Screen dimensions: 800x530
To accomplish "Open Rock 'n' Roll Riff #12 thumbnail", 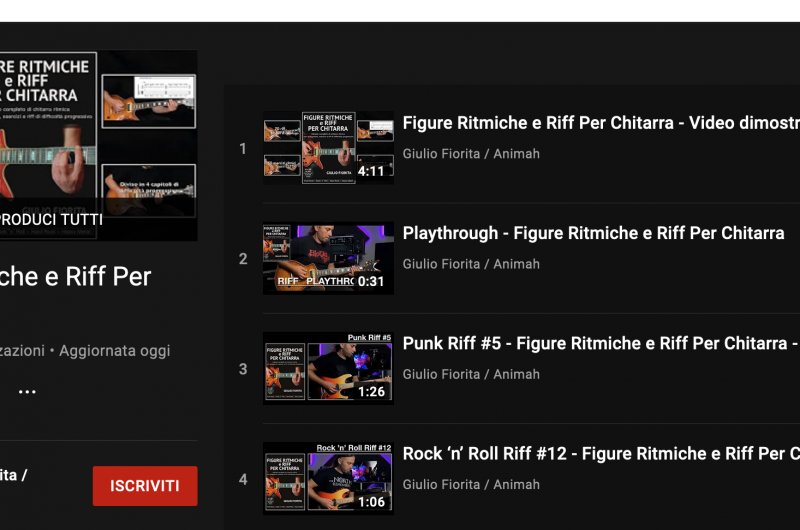I will click(328, 478).
